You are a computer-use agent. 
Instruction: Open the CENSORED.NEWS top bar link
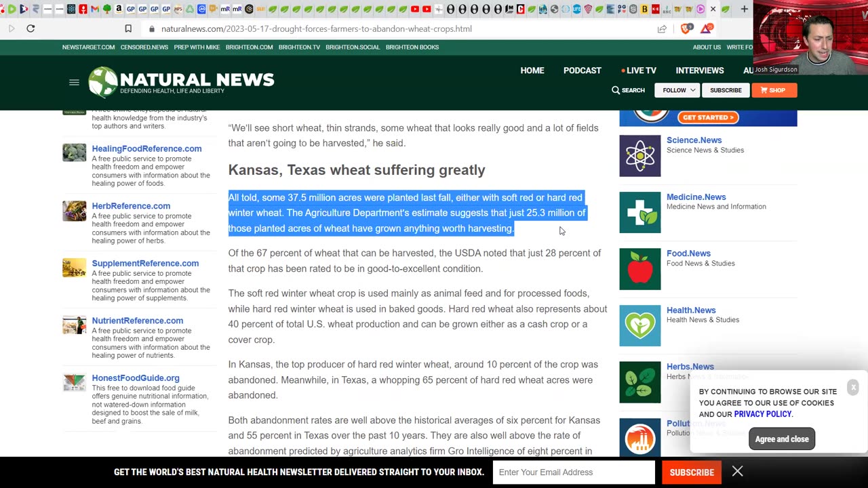click(144, 47)
